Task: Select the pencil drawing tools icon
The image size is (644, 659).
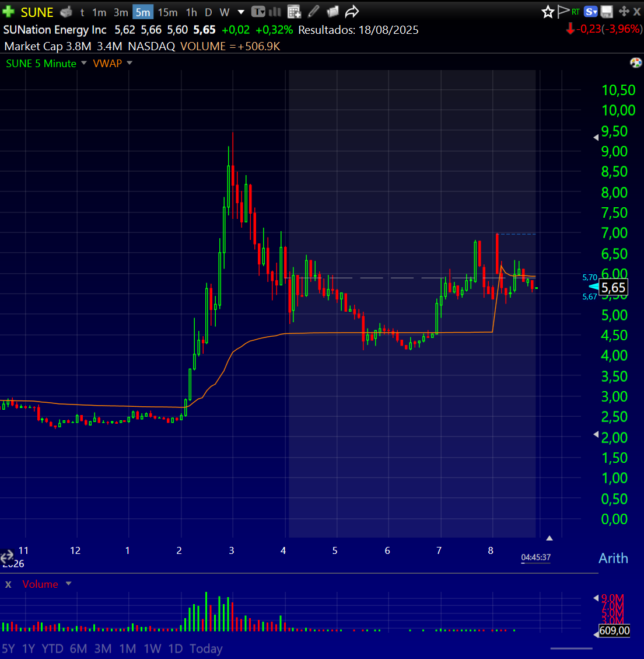Action: (313, 12)
